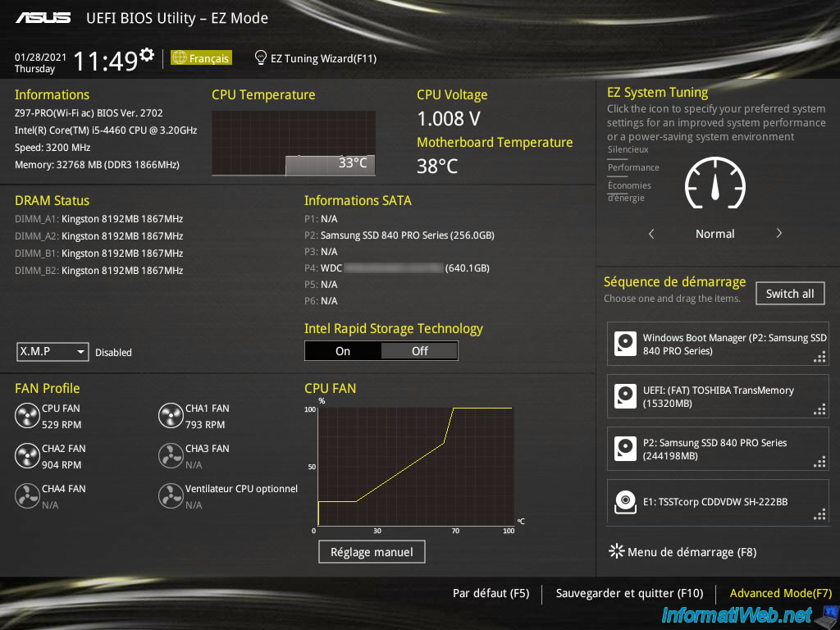The image size is (840, 630).
Task: Click drag handle on TSSTcorp CDDVDW entry
Action: pos(819,515)
